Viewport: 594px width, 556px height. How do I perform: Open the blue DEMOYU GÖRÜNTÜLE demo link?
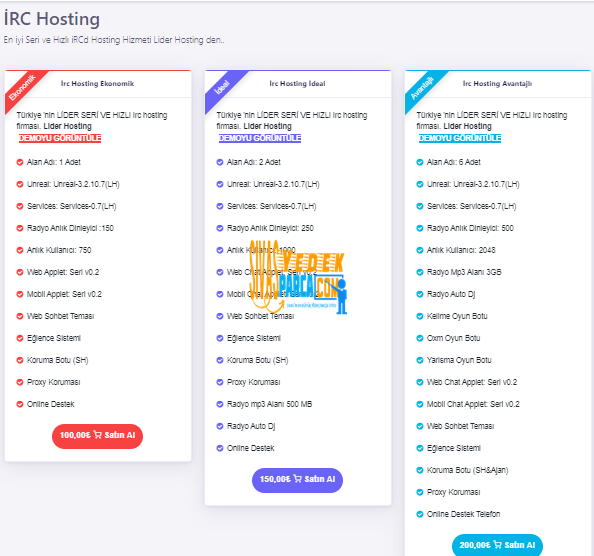[460, 138]
